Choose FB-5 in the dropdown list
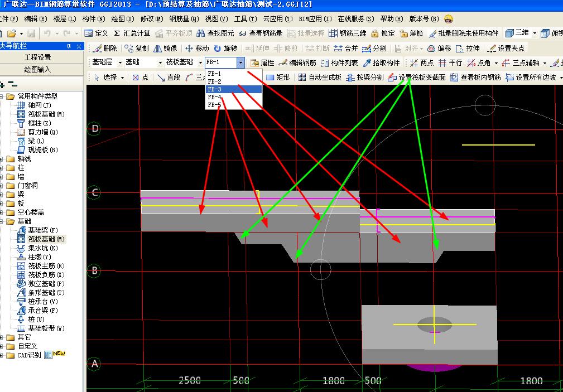Viewport: 563px width, 392px height. (234, 105)
